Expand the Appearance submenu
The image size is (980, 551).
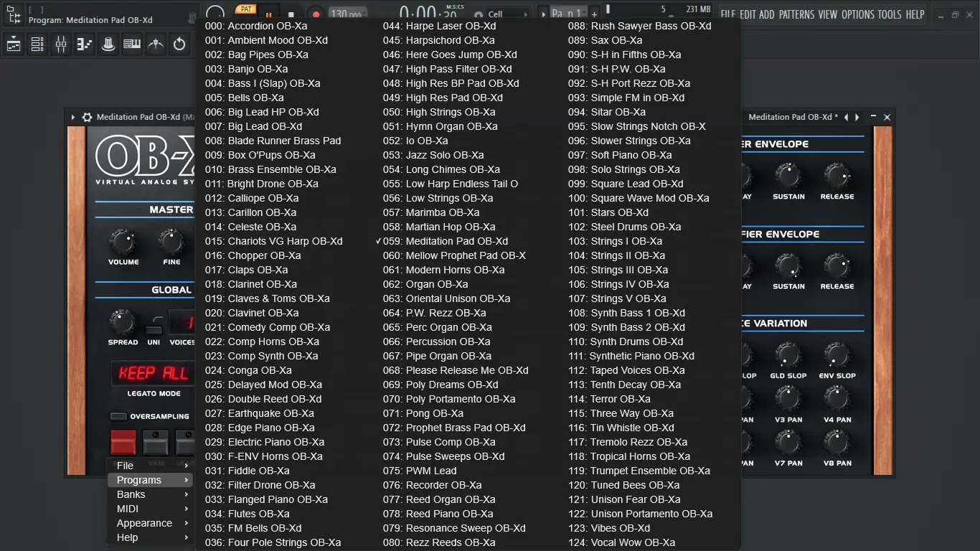click(x=150, y=523)
